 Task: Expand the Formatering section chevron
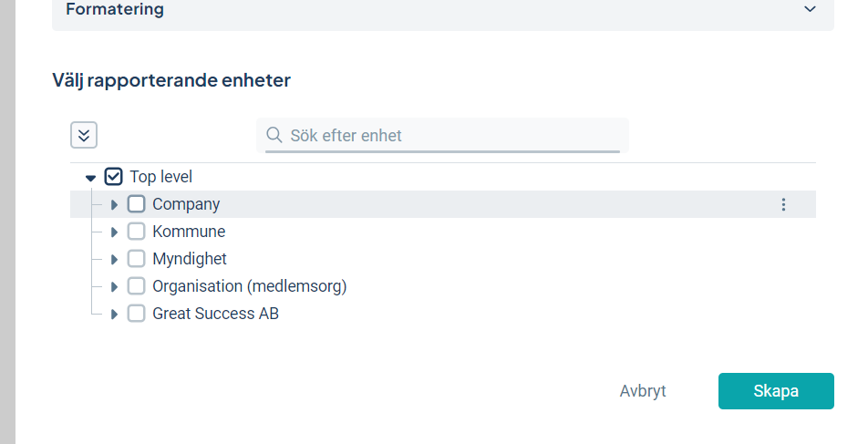[x=810, y=9]
